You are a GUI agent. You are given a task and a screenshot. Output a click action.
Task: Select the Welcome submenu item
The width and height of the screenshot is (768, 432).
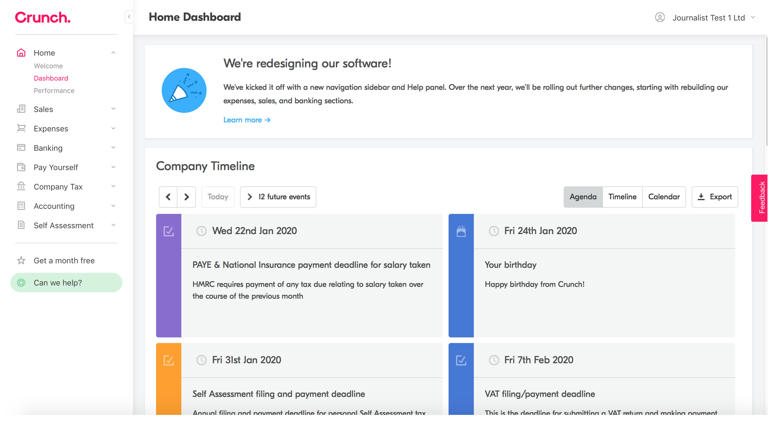[x=48, y=66]
